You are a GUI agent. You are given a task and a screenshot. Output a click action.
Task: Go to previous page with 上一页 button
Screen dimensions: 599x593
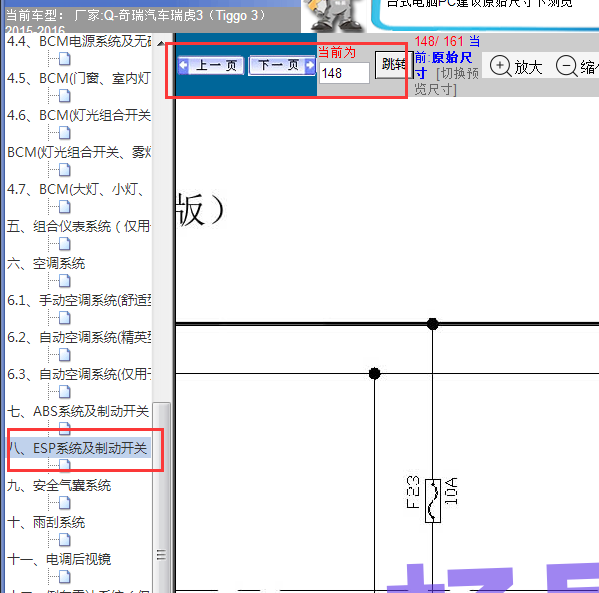click(211, 65)
